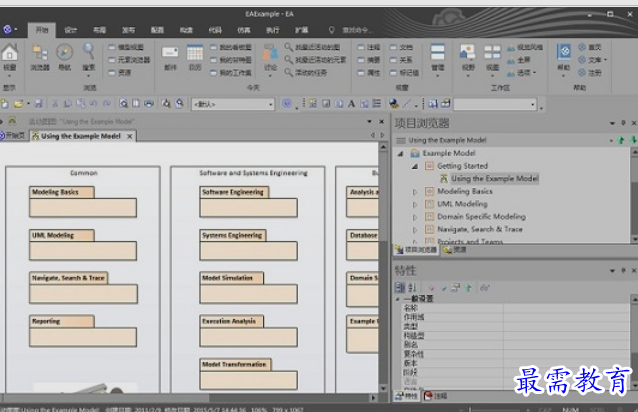The width and height of the screenshot is (638, 412).
Task: Switch to the 开始页 document tab
Action: [x=13, y=136]
